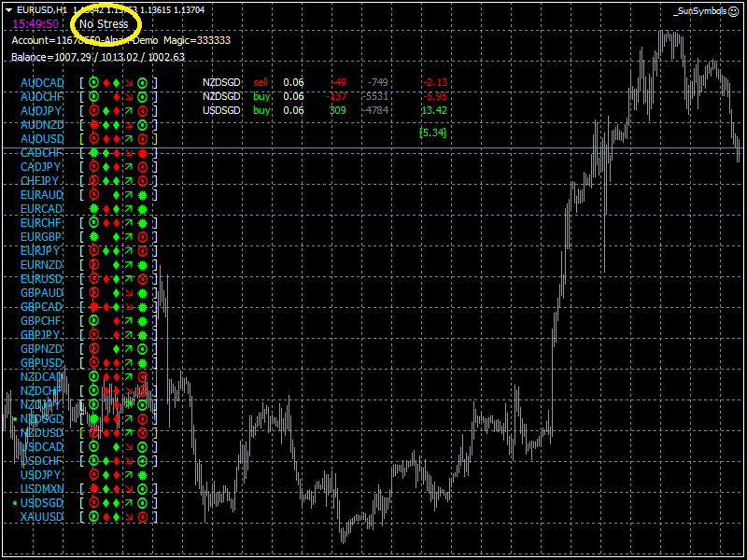The height and width of the screenshot is (560, 747).
Task: Click the green starburst in USDJPY row
Action: pos(142,475)
